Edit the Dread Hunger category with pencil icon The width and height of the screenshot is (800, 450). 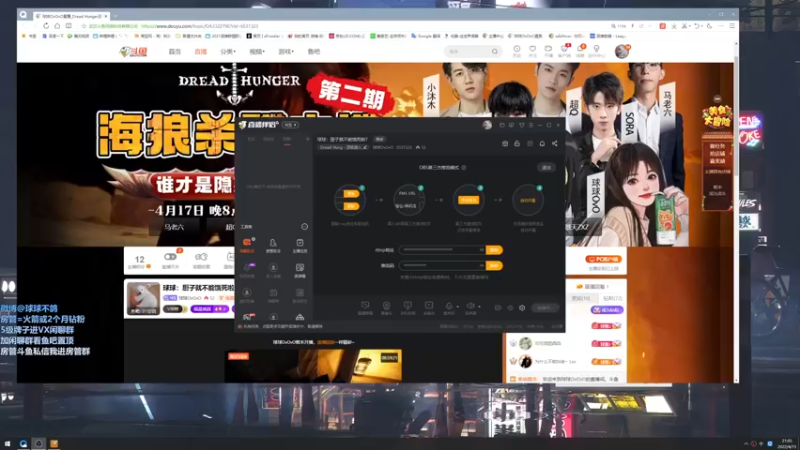[x=365, y=147]
